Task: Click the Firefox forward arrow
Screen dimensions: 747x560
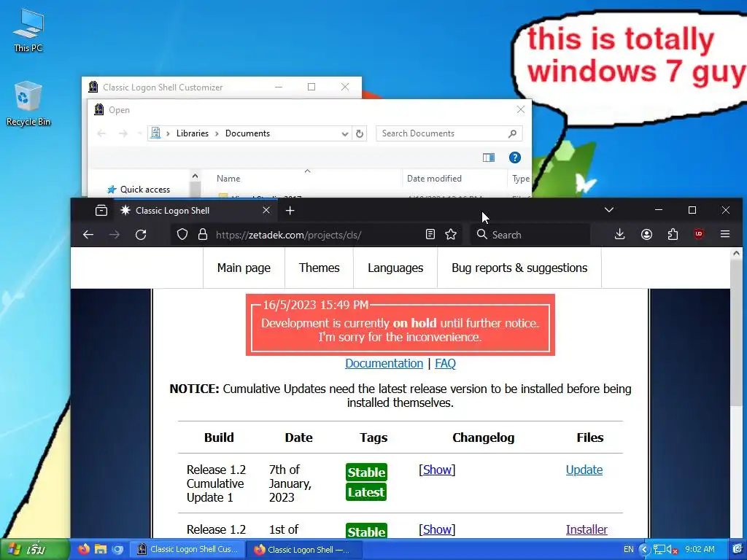Action: [x=115, y=234]
